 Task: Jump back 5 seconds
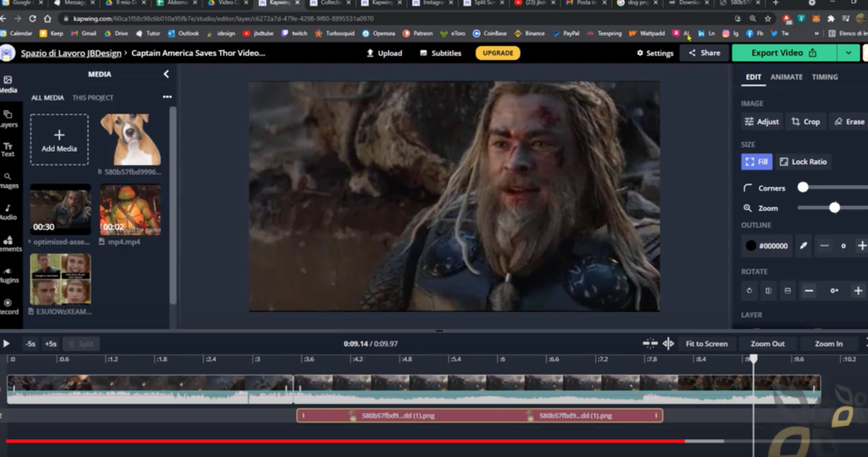click(31, 343)
